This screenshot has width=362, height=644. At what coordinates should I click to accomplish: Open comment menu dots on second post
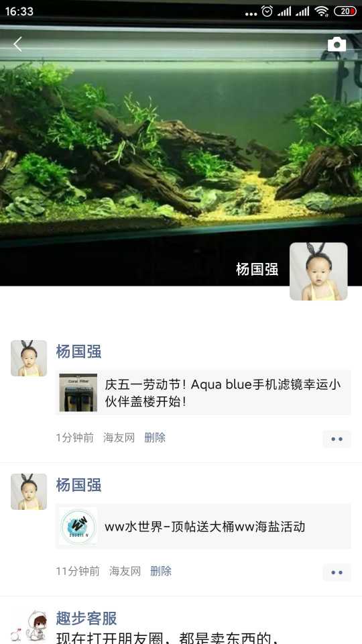click(337, 572)
